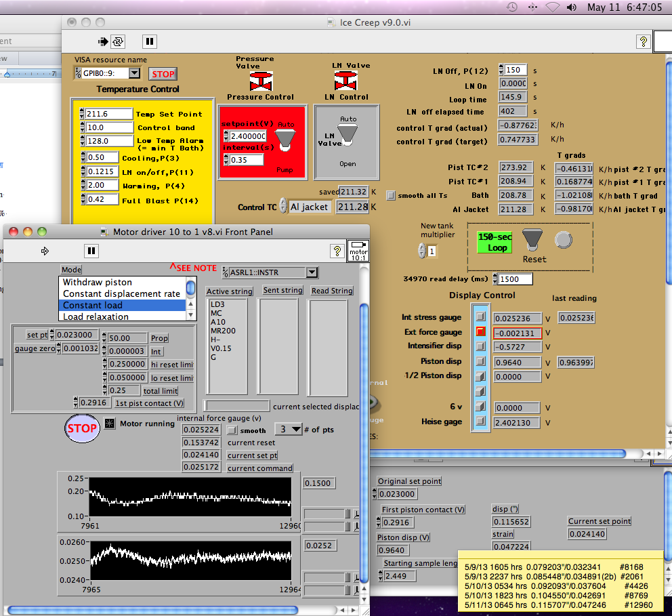Viewport: 672px width, 616px height.
Task: Enable smooth for internal force gauge
Action: (x=232, y=430)
